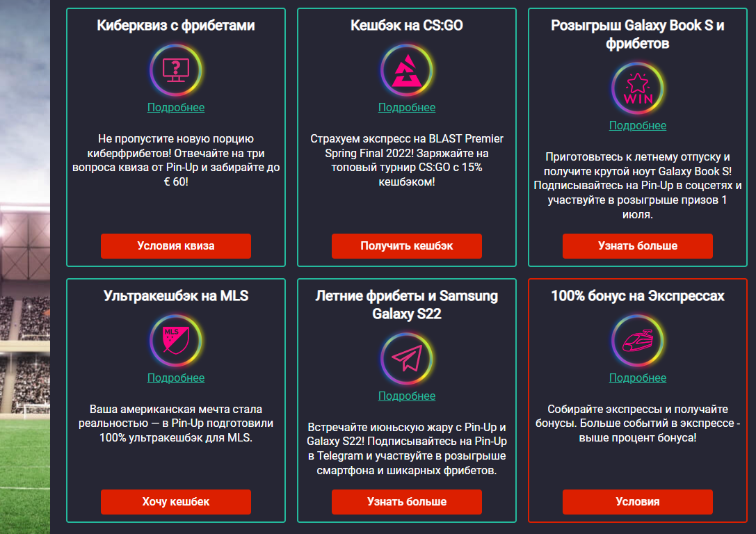Click the MLS shield icon

point(175,341)
